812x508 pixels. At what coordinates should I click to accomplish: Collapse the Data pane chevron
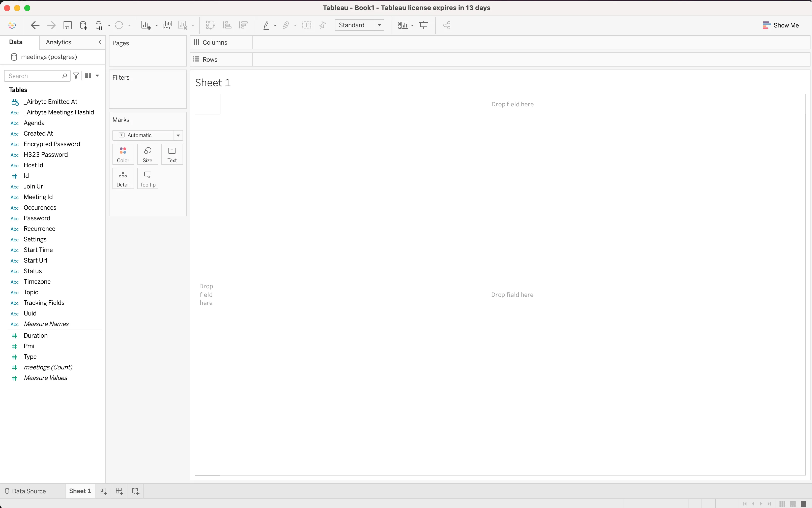tap(100, 42)
